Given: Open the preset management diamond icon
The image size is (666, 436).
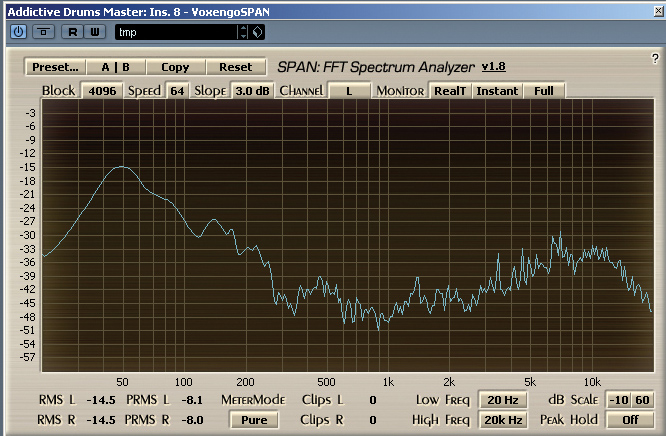Looking at the screenshot, I should click(257, 32).
